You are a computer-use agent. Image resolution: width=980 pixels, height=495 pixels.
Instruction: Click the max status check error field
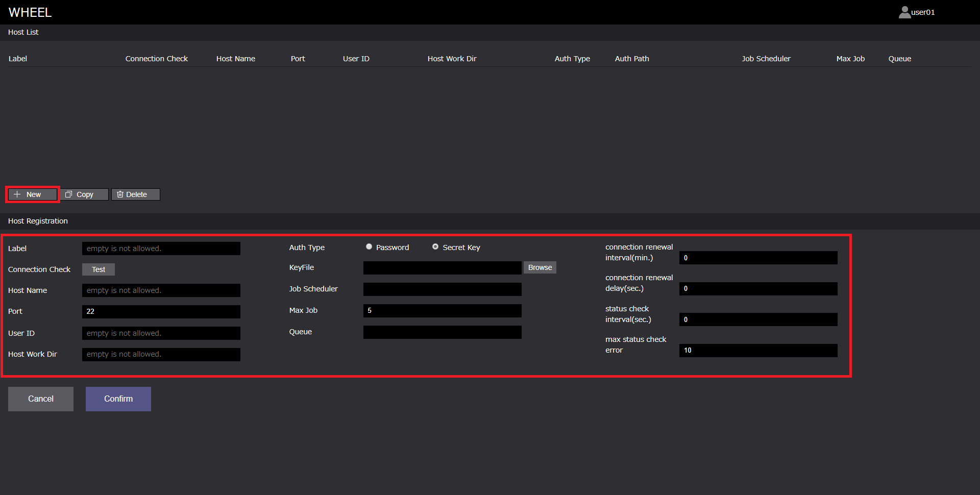(x=758, y=350)
